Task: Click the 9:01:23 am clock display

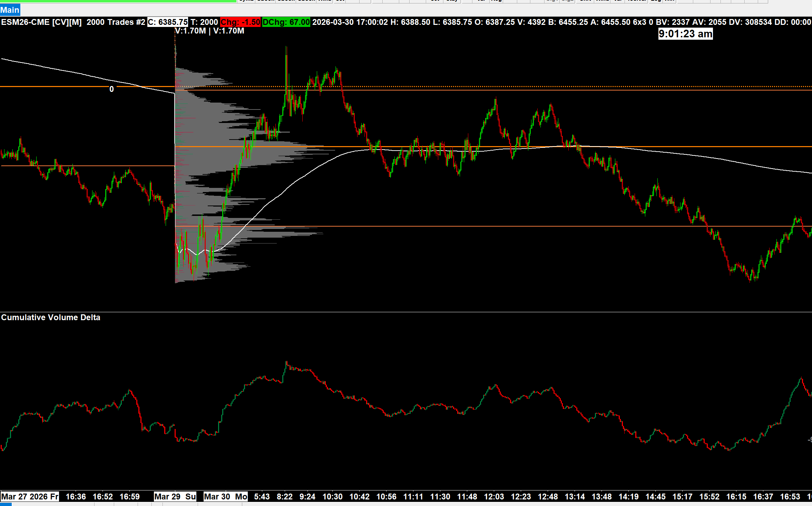Action: 685,34
